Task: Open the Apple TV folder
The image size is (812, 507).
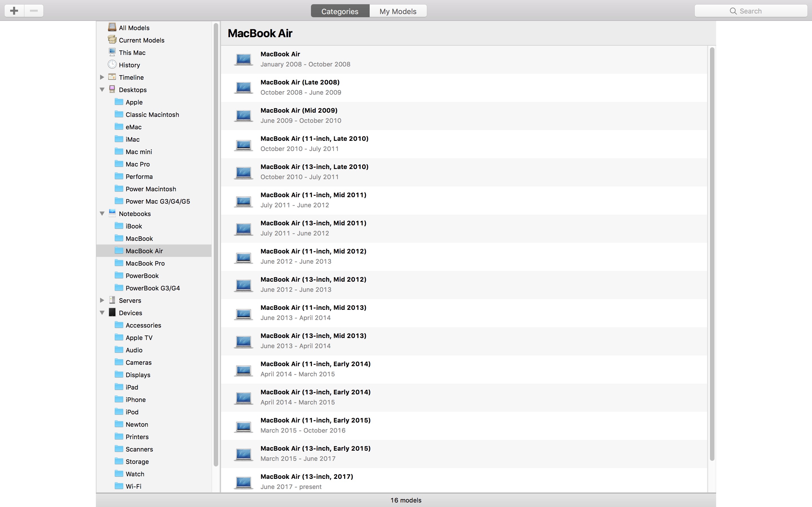Action: point(139,337)
